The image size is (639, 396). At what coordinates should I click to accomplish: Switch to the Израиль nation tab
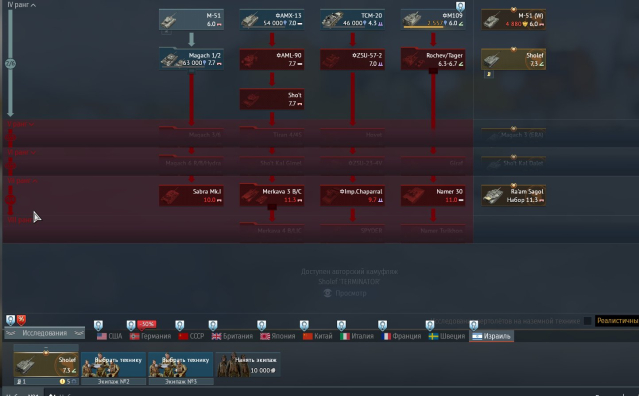coord(491,336)
